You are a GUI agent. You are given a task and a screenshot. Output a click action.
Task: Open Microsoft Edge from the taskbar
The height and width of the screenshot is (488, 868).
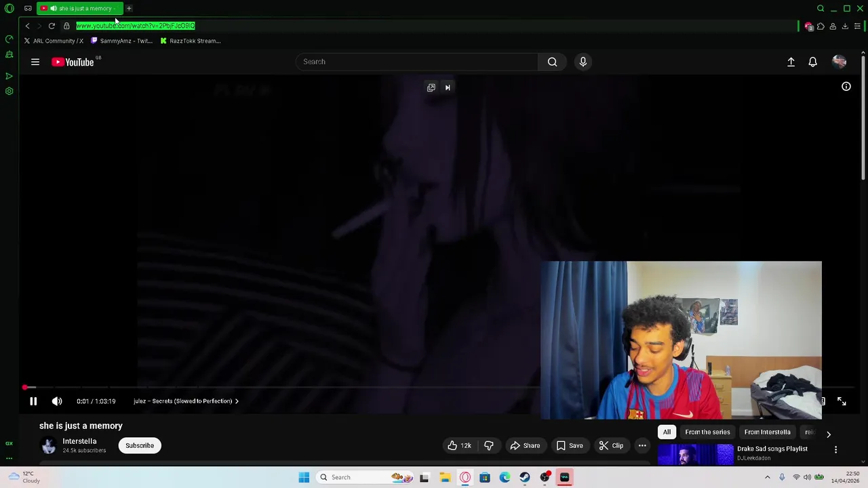[505, 477]
